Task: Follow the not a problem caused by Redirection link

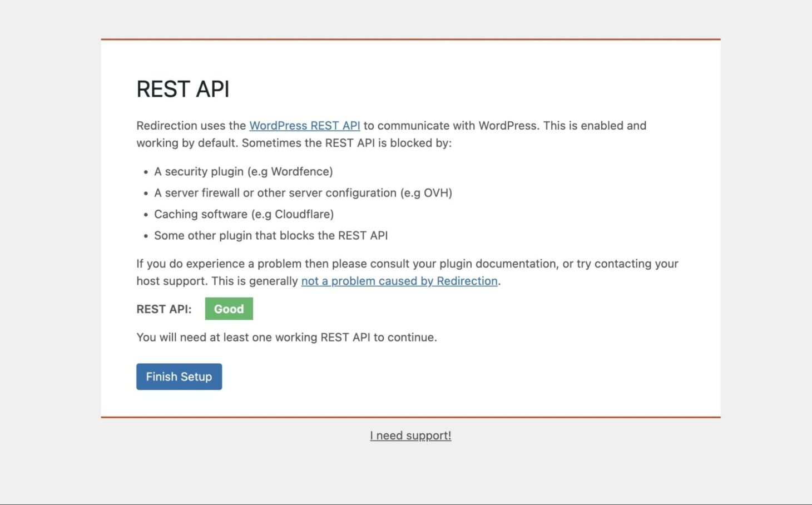Action: [x=399, y=281]
